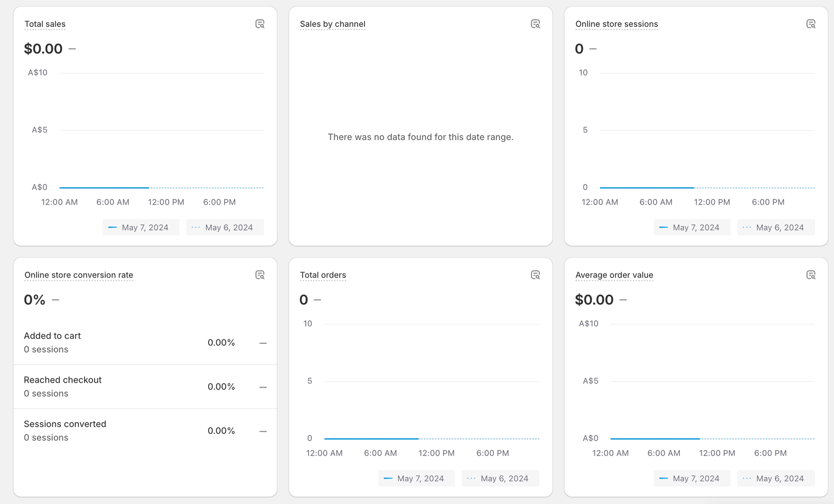Click the Sessions converted change indicator dash
834x504 pixels.
263,431
